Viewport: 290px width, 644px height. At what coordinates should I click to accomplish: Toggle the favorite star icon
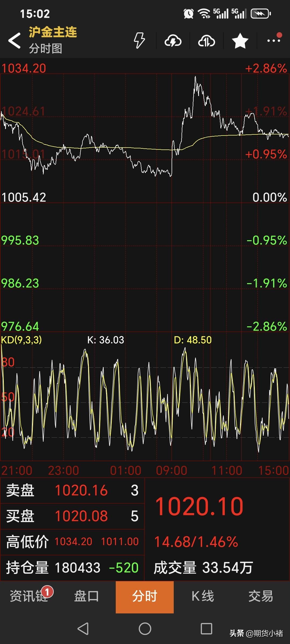point(240,41)
